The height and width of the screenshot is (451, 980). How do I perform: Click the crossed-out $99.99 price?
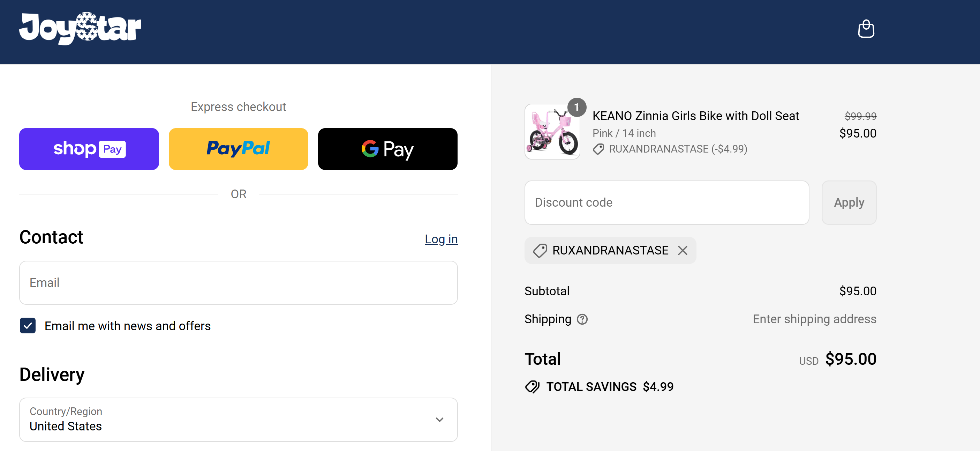pyautogui.click(x=860, y=116)
